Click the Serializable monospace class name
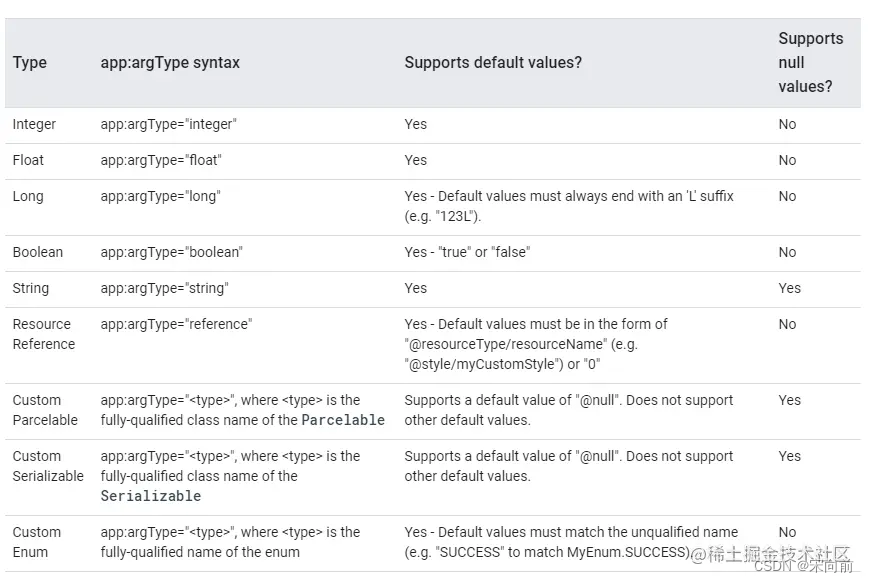 [x=151, y=496]
